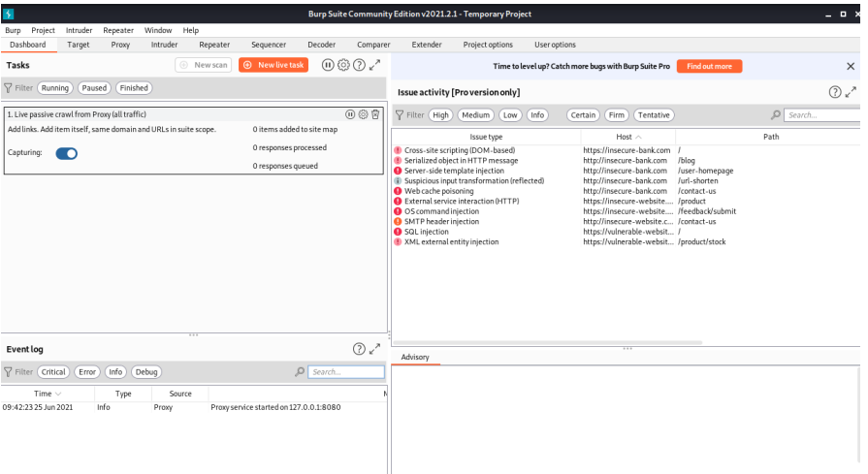Open settings for live passive crawl task
868x474 pixels.
(x=363, y=114)
